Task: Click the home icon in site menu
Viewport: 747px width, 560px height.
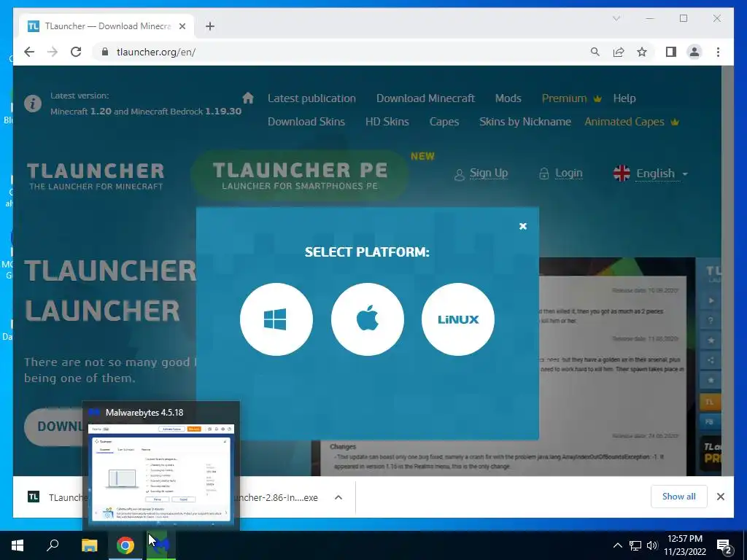Action: click(x=248, y=98)
